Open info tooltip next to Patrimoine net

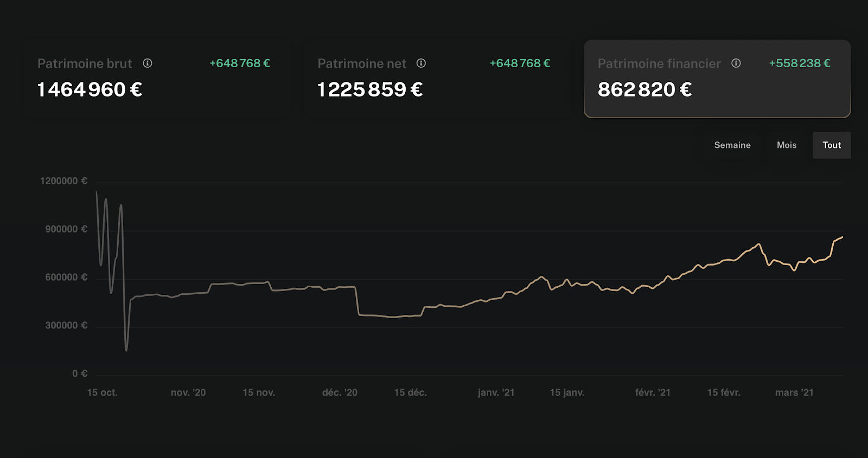point(421,63)
